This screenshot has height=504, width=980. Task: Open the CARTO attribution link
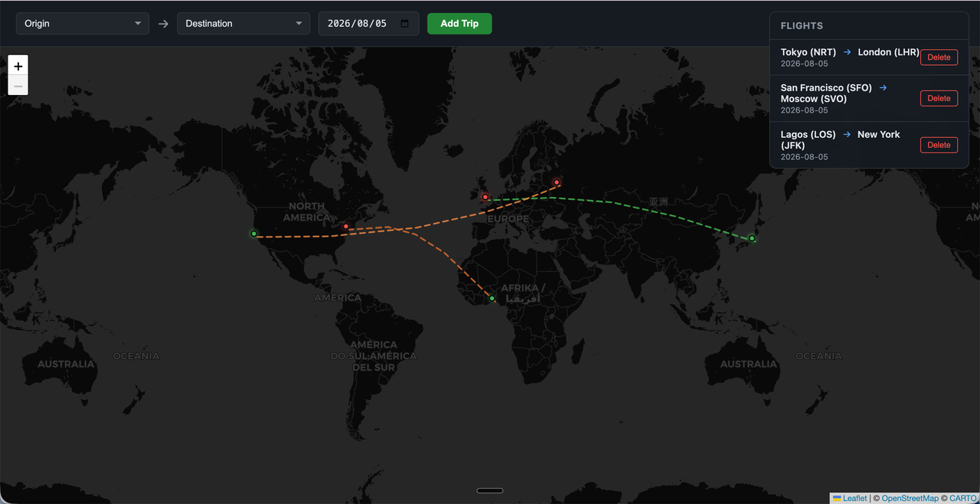tap(963, 498)
